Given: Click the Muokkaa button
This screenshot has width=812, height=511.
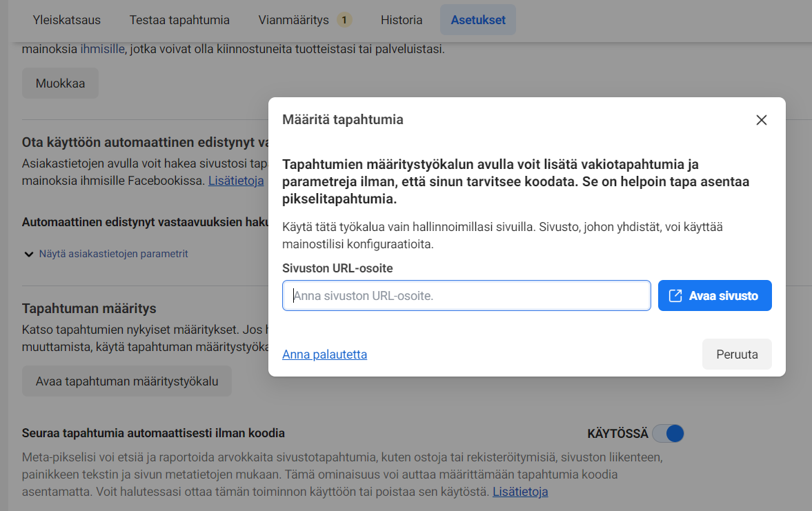Looking at the screenshot, I should click(x=60, y=82).
